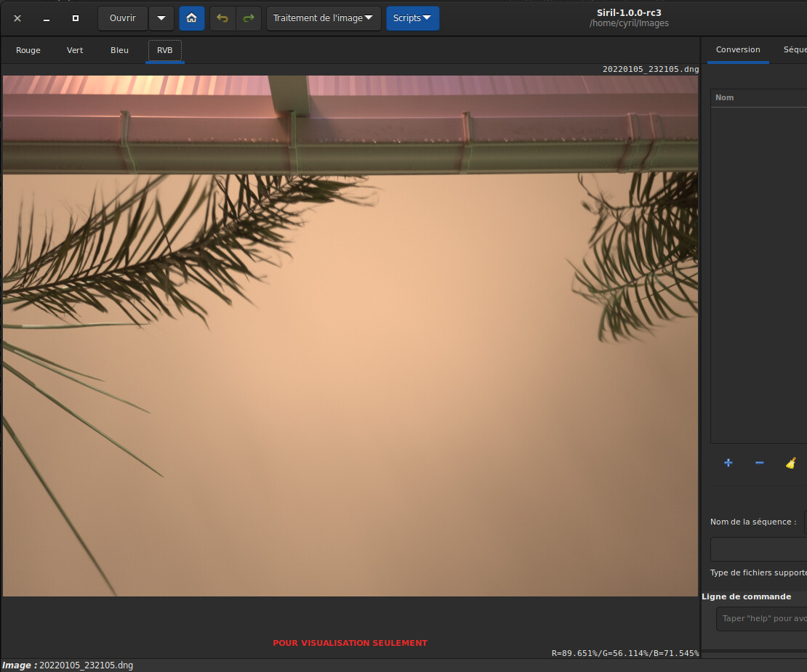
Task: Expand the arrow next to Ouvrir
Action: coord(161,18)
